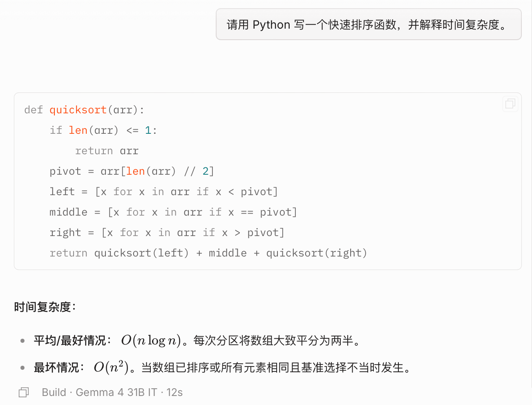Click the 'right =' list comprehension line
Screen dimensions: 532x405
pos(167,233)
